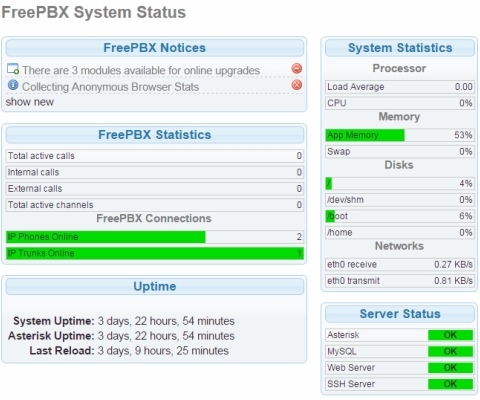Click the Last Reload value text
The image size is (480, 400).
click(163, 351)
